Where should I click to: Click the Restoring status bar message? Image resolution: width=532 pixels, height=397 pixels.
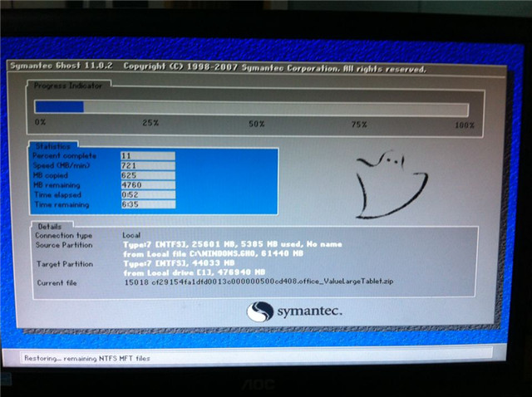[x=76, y=358]
